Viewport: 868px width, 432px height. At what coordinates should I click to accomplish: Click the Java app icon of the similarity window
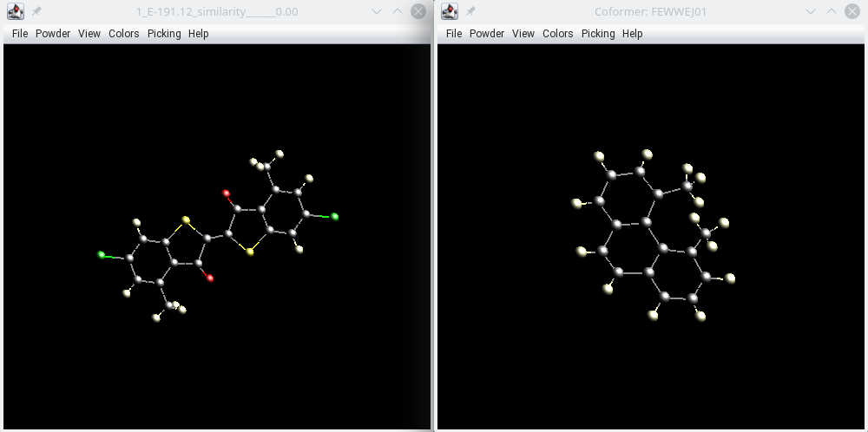tap(16, 11)
